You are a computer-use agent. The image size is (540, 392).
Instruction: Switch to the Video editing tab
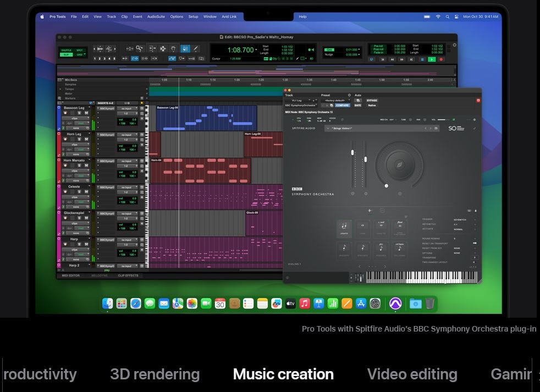tap(412, 374)
